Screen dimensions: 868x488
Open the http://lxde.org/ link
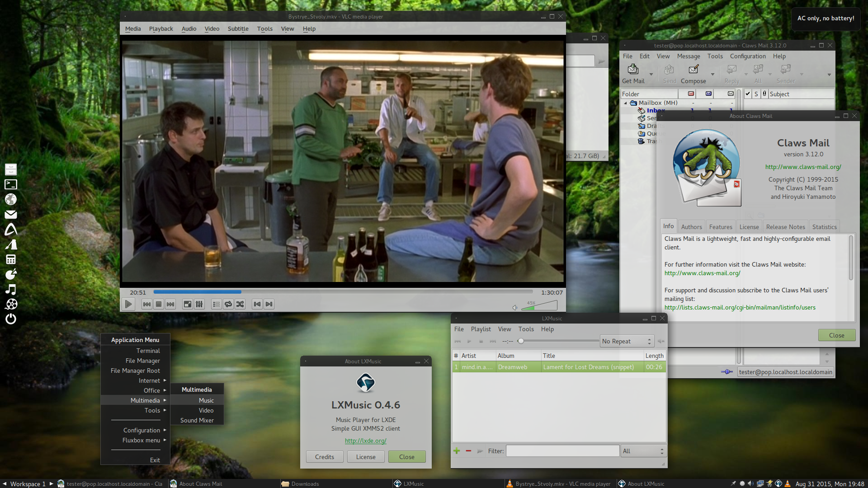(365, 441)
